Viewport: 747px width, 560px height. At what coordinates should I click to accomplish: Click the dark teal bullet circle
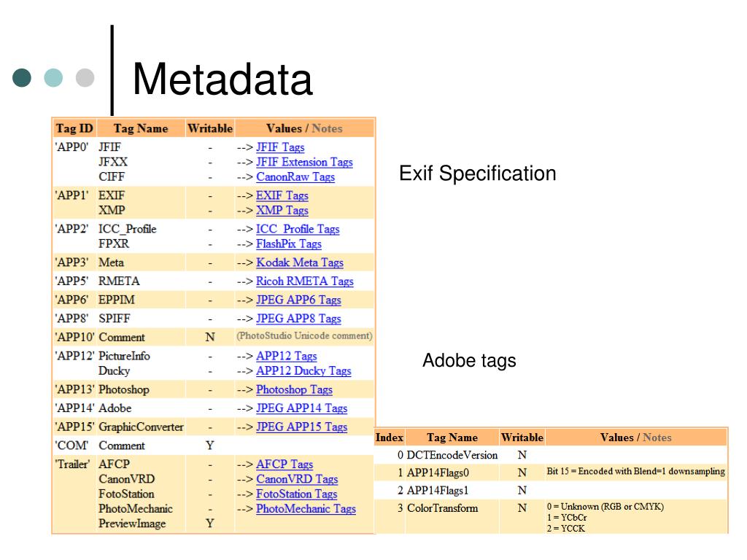[22, 77]
